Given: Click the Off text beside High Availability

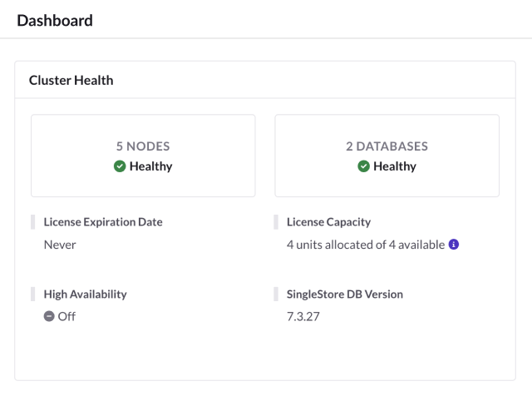Looking at the screenshot, I should pos(66,316).
